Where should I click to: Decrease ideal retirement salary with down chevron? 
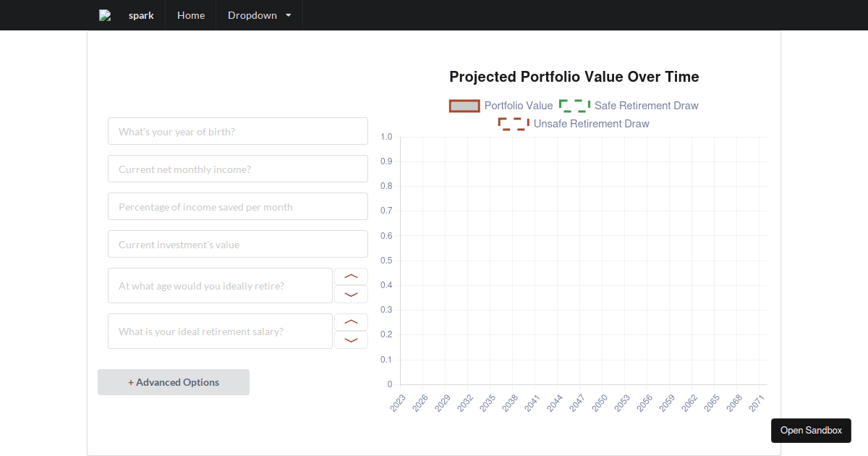click(351, 340)
